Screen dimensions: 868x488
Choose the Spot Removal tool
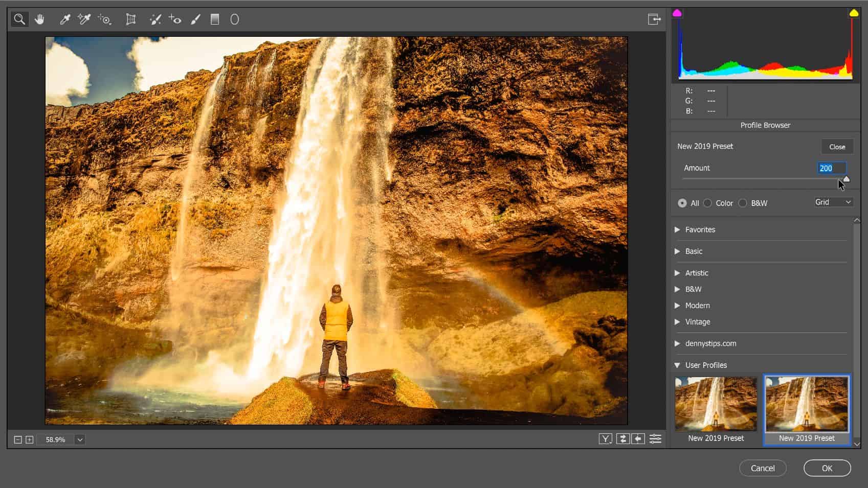click(155, 19)
